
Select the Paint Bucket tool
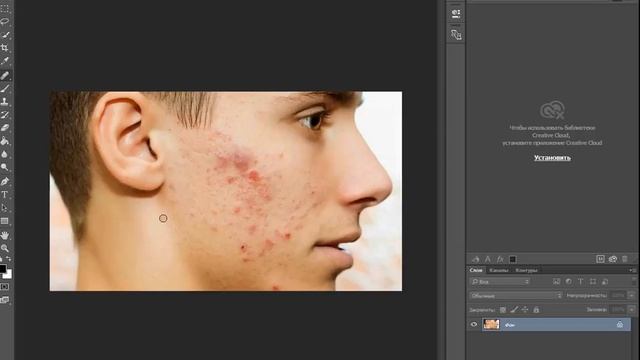[4, 141]
